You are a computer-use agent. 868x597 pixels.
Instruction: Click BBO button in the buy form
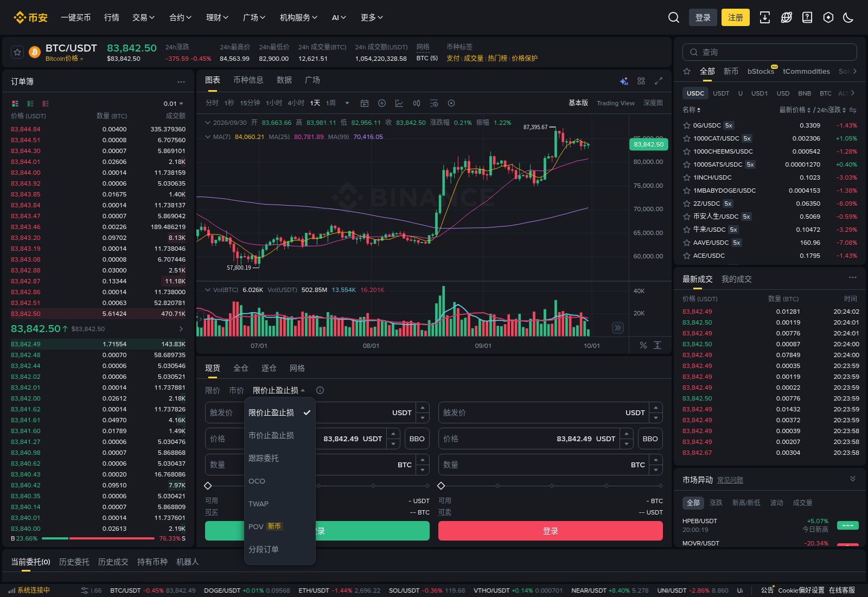pyautogui.click(x=417, y=439)
